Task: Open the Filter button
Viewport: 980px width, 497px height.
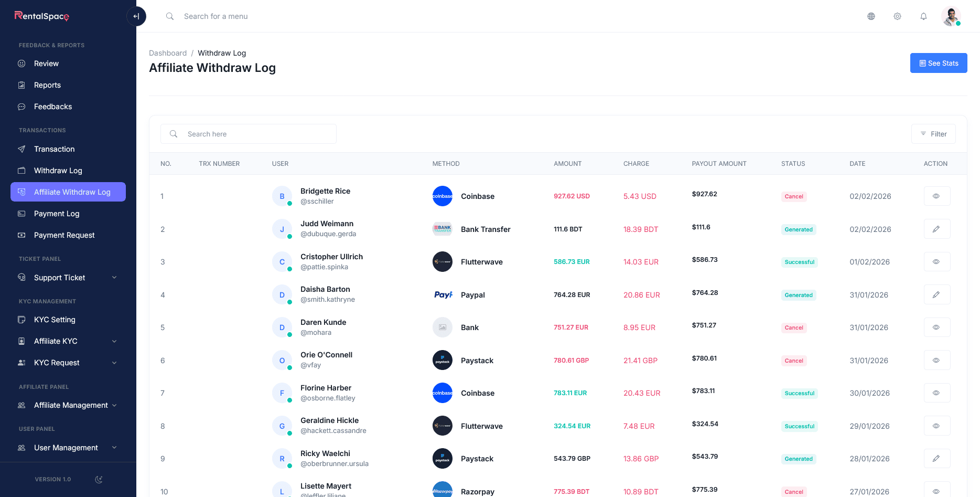Action: click(933, 134)
